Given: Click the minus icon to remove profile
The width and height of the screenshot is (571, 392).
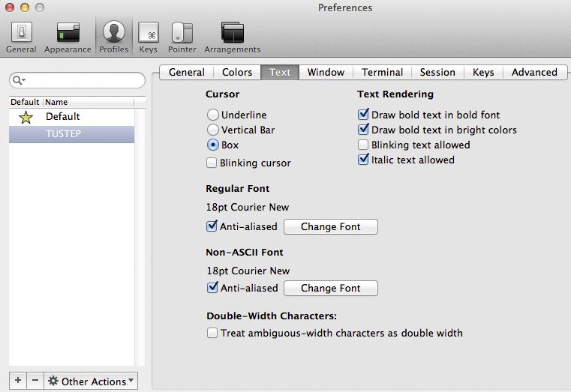Looking at the screenshot, I should (x=35, y=381).
